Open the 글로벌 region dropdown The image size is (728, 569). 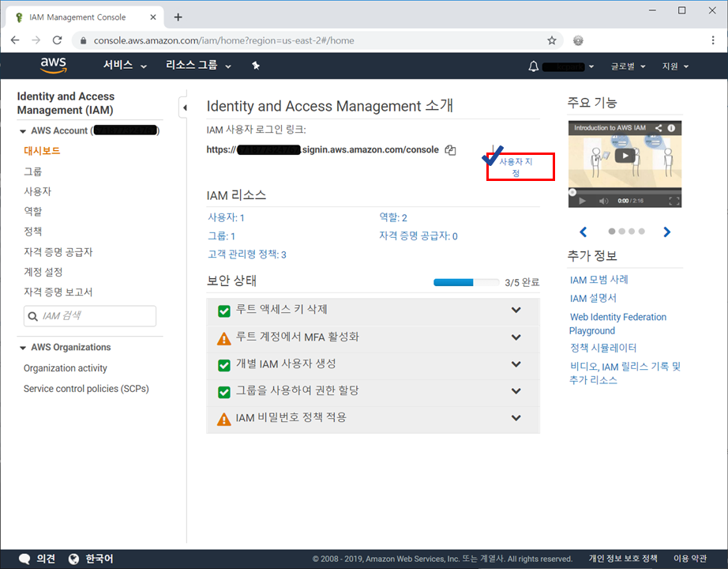coord(628,66)
